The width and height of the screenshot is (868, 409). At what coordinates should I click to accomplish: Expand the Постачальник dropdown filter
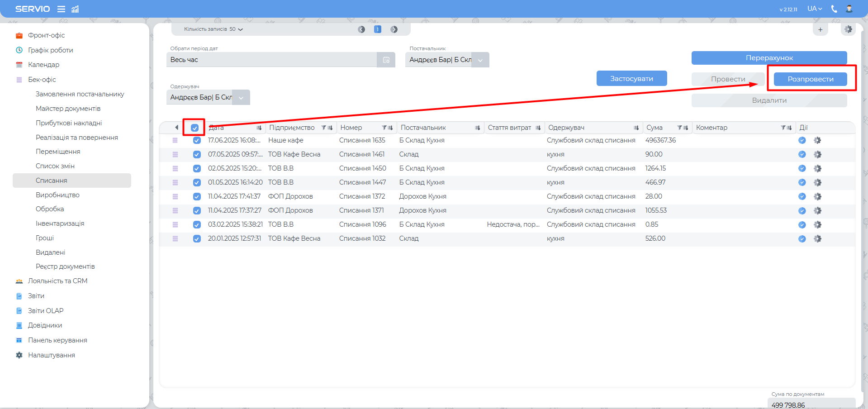(480, 60)
